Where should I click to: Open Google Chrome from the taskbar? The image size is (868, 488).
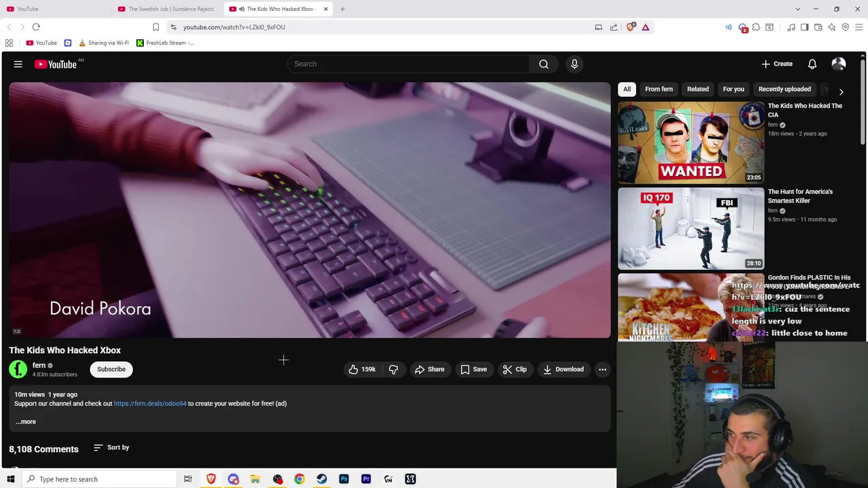(300, 479)
